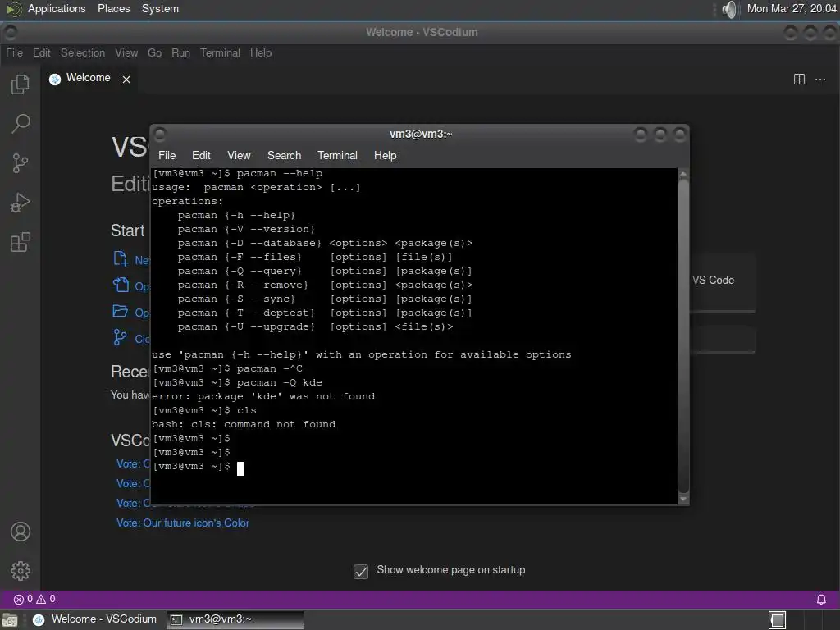Open the Extensions view

click(21, 242)
